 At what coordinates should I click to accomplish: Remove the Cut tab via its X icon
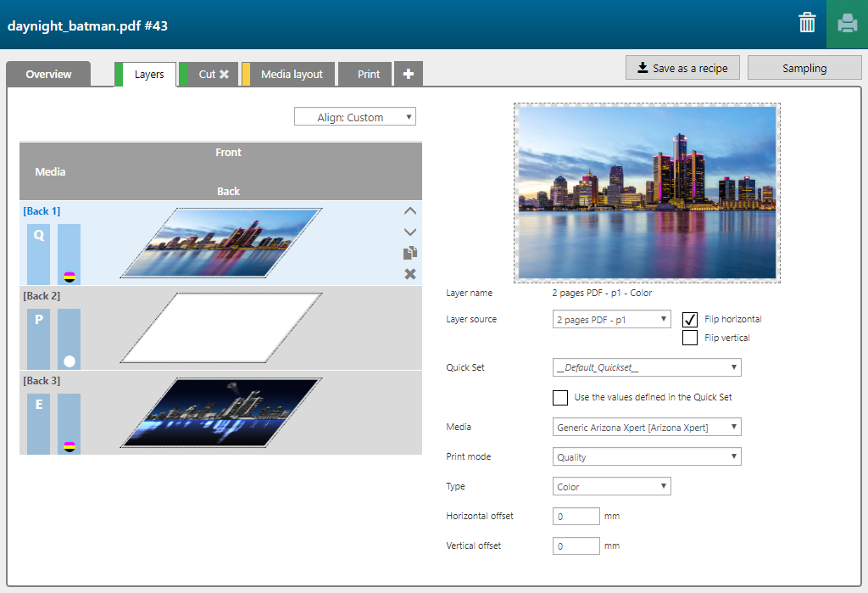224,75
